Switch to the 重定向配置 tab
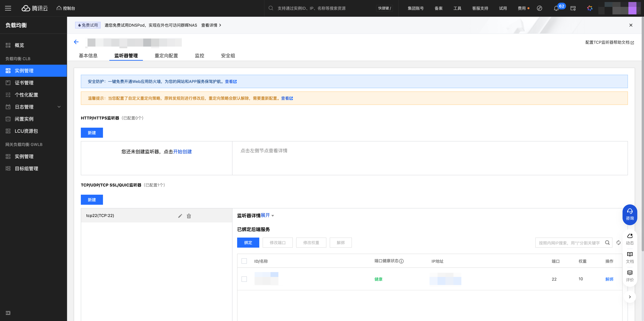This screenshot has height=321, width=644. (x=166, y=56)
